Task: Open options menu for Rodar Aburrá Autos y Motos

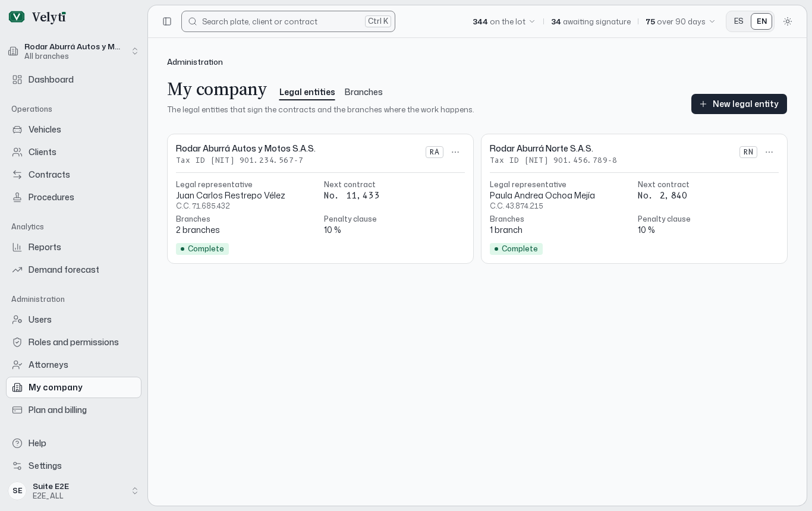Action: [455, 152]
